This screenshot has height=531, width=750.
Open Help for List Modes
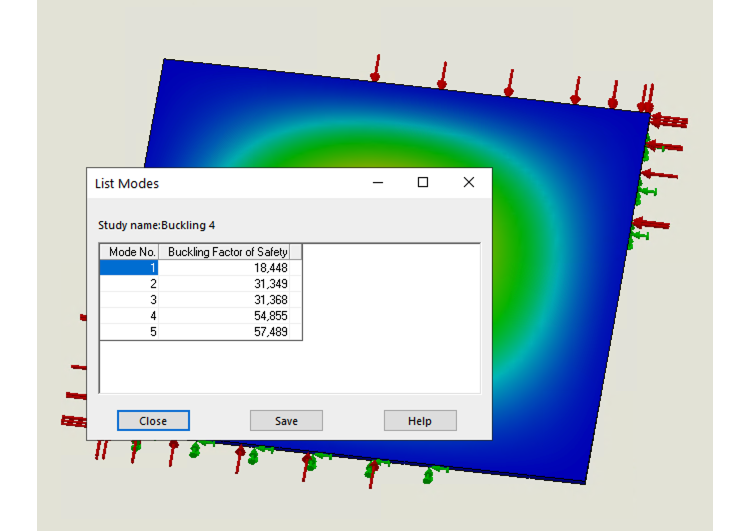point(420,421)
